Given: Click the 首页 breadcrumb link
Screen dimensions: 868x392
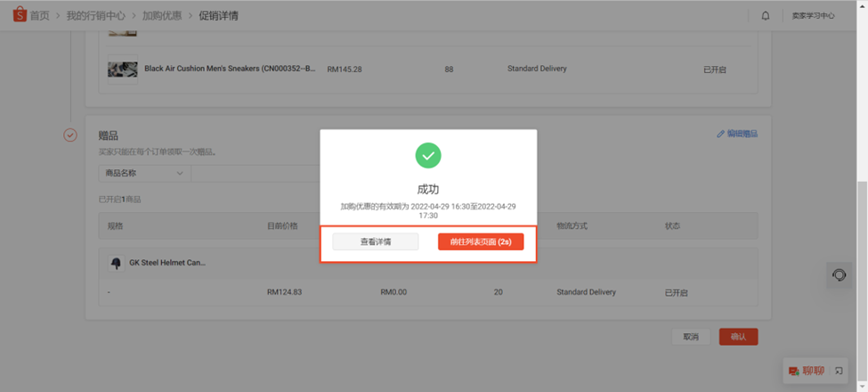Looking at the screenshot, I should click(39, 15).
